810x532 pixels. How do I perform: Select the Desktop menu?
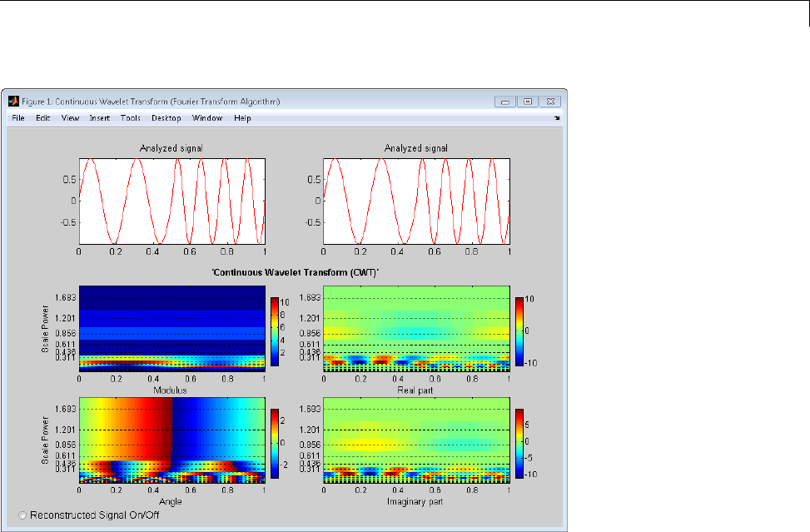(x=166, y=118)
